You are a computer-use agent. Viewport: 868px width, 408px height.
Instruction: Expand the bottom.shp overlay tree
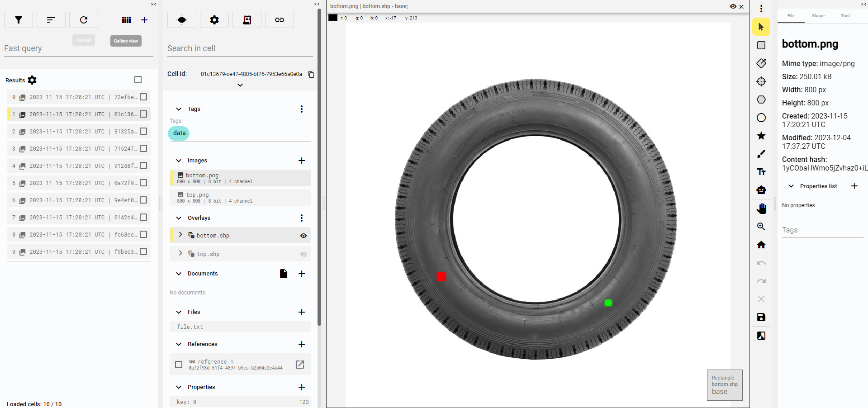[180, 235]
